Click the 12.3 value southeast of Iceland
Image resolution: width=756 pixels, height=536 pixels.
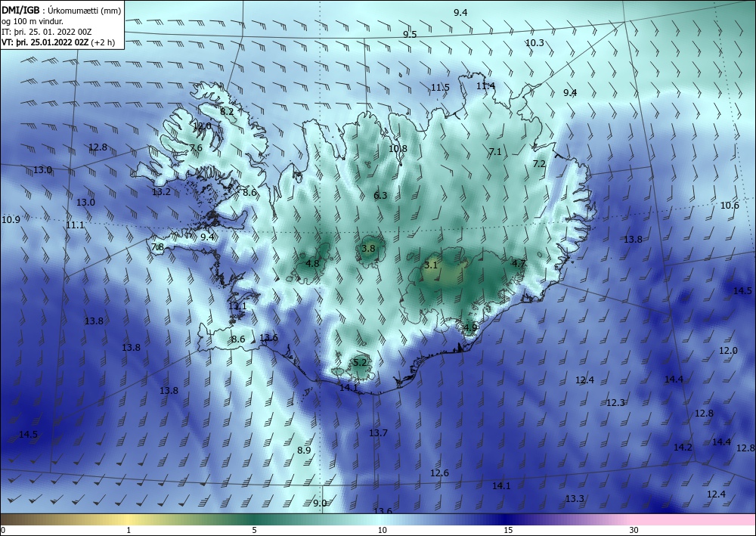[615, 402]
